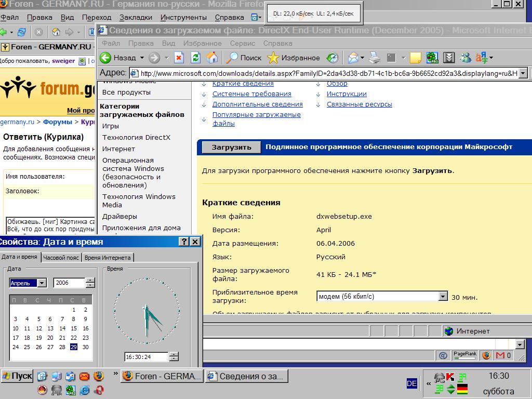Open the Системные требования link
Viewport: 532px width, 399px height.
[252, 94]
